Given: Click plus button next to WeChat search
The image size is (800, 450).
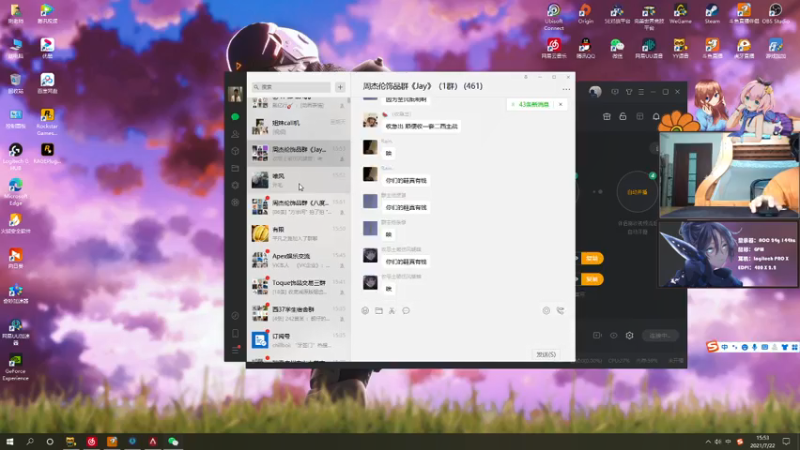Looking at the screenshot, I should coord(340,87).
